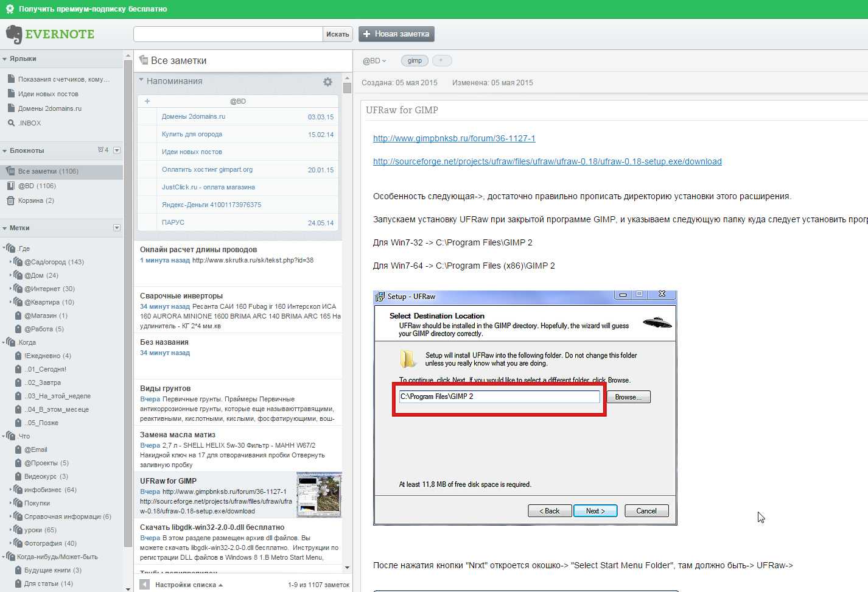This screenshot has width=868, height=592.
Task: Add a reminder with the plus icon in @BD
Action: 147,101
